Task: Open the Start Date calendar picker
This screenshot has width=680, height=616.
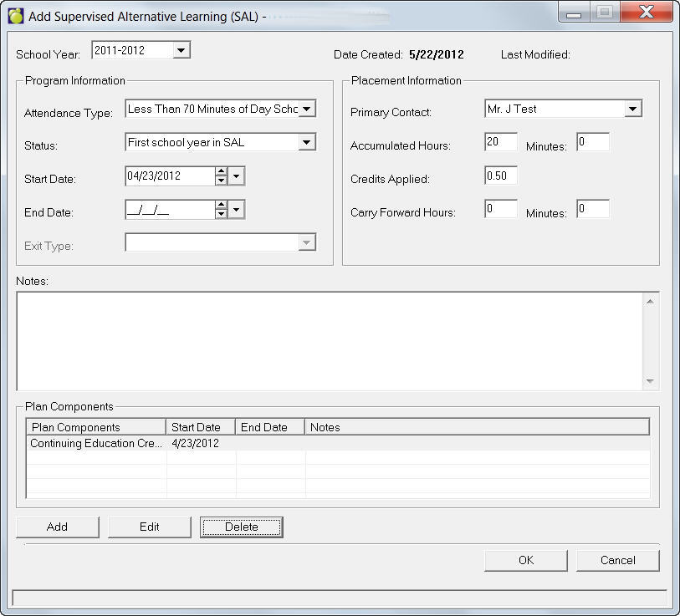Action: (237, 176)
